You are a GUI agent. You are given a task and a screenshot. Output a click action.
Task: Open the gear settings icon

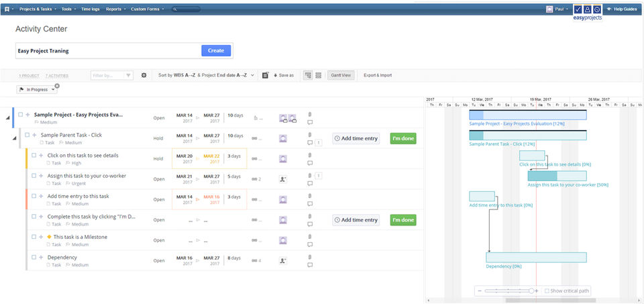tap(144, 76)
